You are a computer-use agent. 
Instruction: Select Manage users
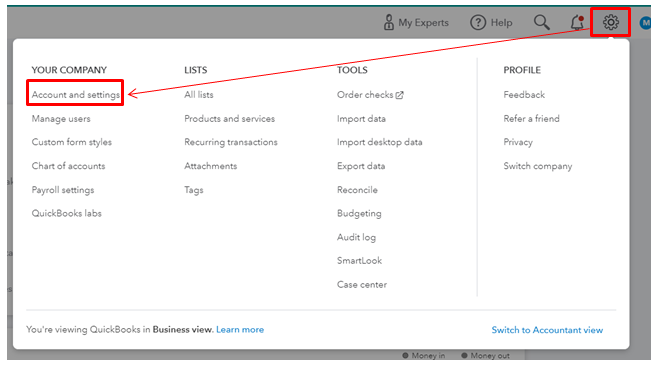tap(61, 119)
